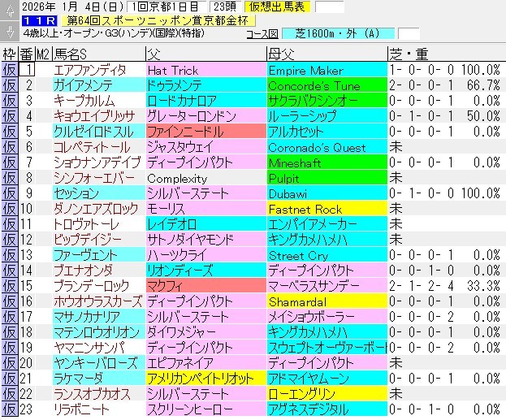Click sire アメリカンペイトリオット yellow cell
The height and width of the screenshot is (420, 506).
205,379
